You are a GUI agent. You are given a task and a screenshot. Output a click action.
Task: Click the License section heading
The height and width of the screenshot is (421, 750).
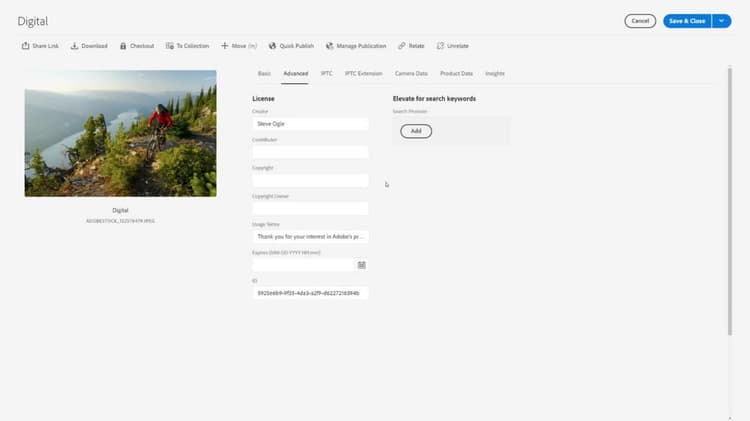[264, 99]
